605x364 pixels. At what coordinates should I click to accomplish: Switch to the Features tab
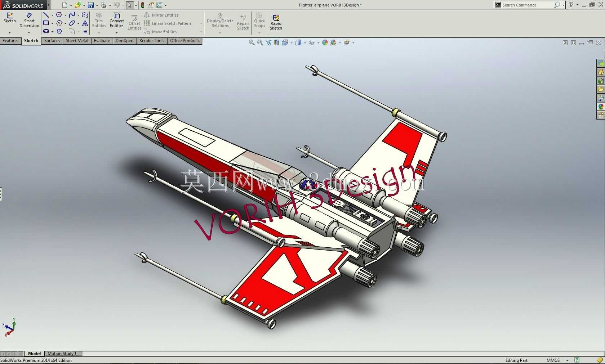click(x=10, y=41)
